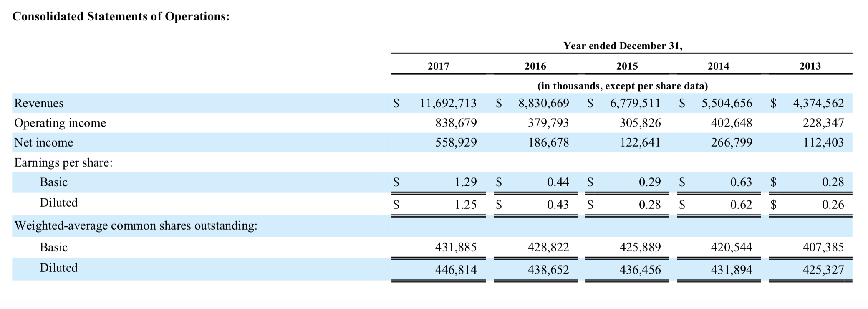This screenshot has height=309, width=868.
Task: Select net income value 122,641
Action: [x=640, y=142]
